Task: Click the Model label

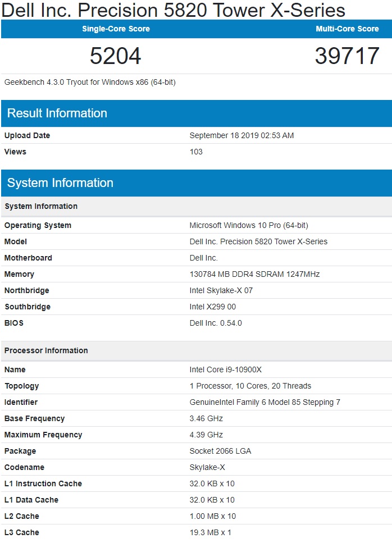Action: [x=16, y=241]
